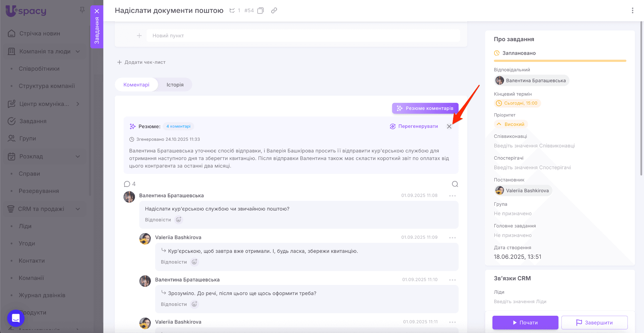Open more options for 01.09.2025 11:09 comment
This screenshot has width=644, height=333.
pyautogui.click(x=452, y=237)
